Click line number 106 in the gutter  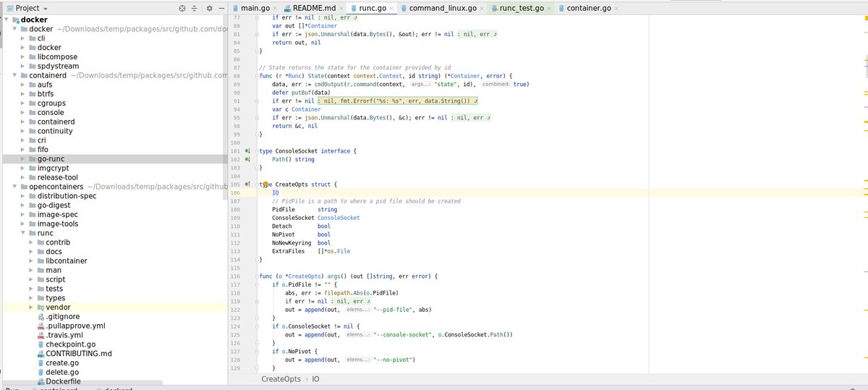tap(235, 192)
